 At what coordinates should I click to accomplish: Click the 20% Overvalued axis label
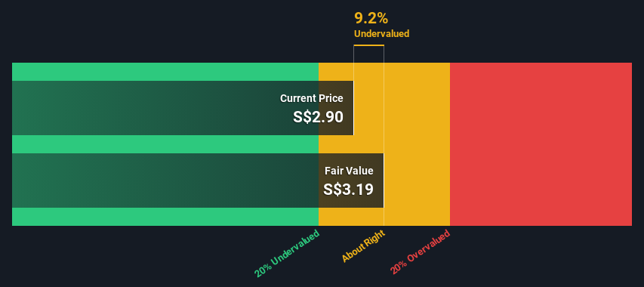(x=421, y=252)
